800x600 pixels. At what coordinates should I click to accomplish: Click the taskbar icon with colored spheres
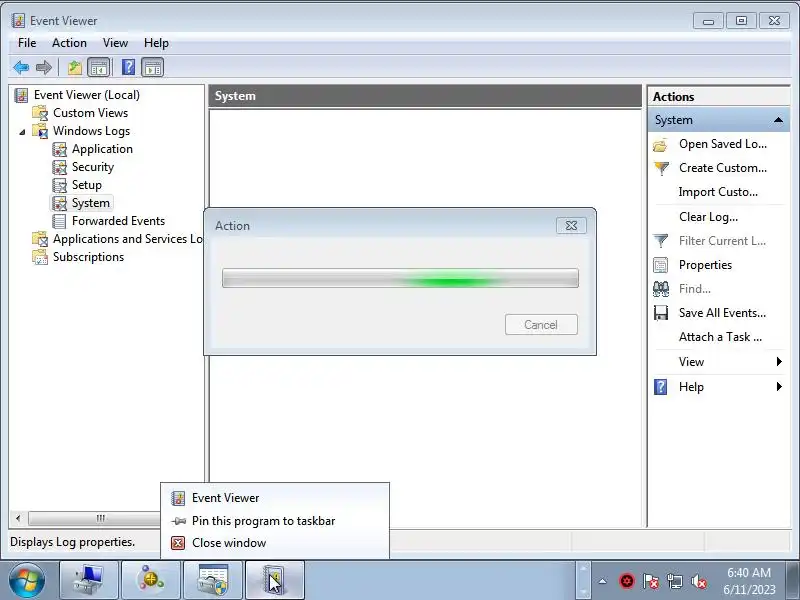tap(151, 580)
